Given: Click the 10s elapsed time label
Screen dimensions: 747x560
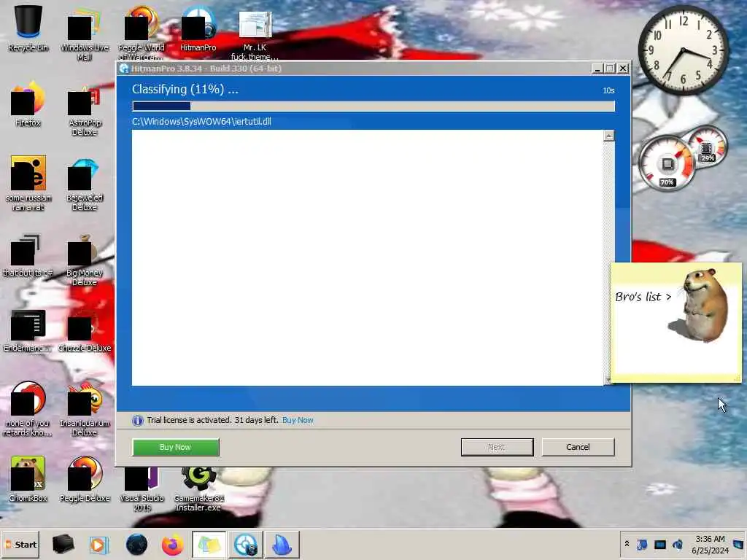Looking at the screenshot, I should click(608, 90).
